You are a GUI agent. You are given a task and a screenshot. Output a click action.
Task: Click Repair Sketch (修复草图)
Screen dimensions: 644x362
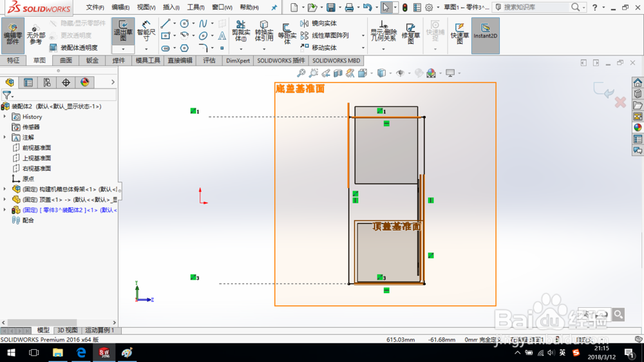tap(410, 33)
